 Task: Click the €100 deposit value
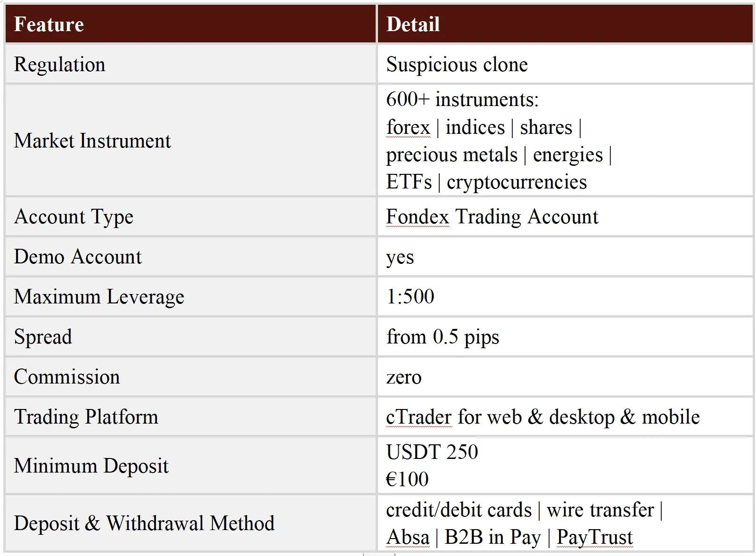(407, 480)
